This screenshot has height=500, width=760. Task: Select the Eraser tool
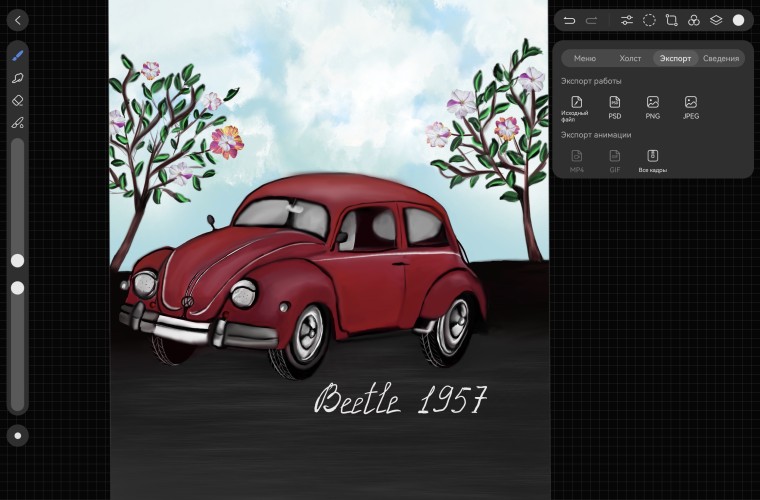tap(17, 100)
